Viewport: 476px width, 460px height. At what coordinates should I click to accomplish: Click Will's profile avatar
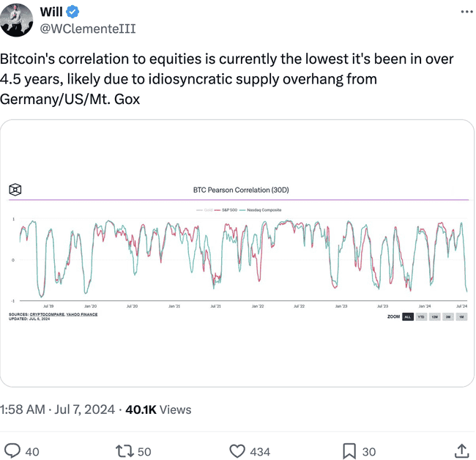tap(18, 19)
